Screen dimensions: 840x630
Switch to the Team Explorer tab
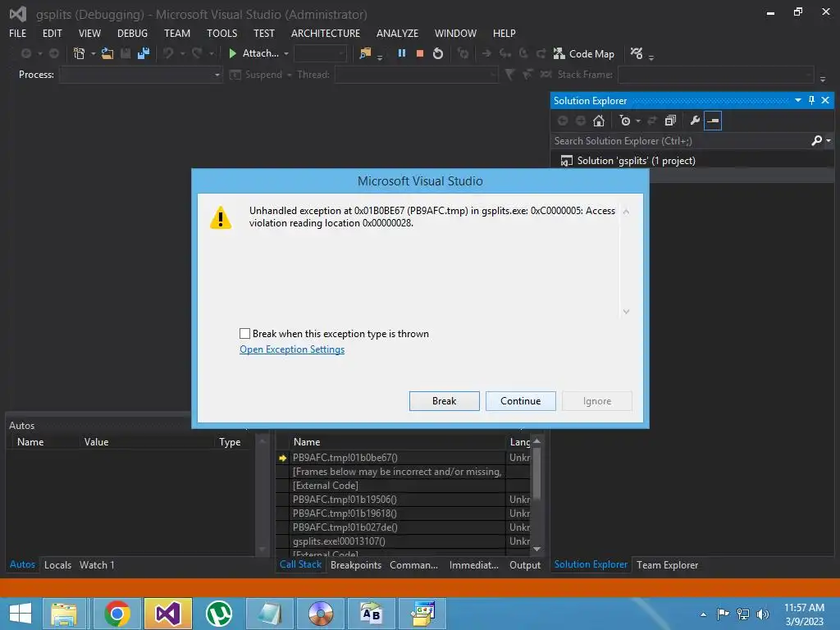tap(667, 564)
